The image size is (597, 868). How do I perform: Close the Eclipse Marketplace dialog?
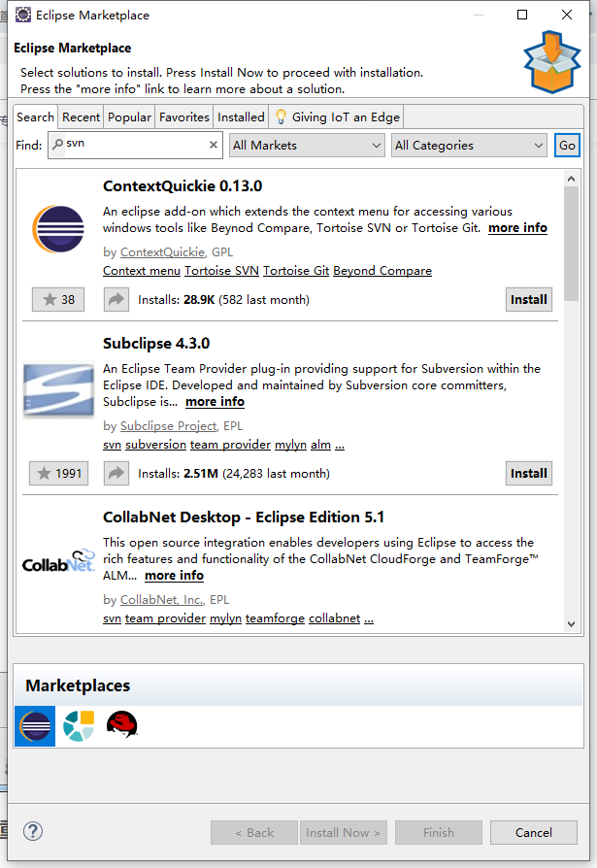[567, 15]
